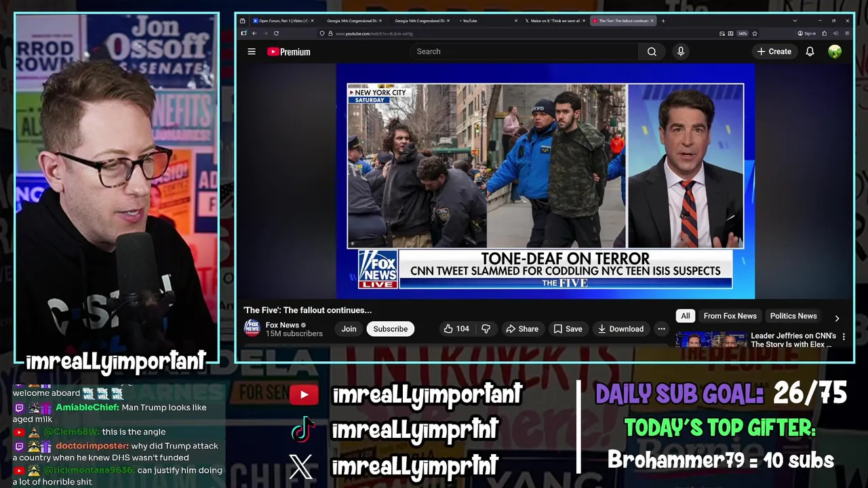Open the YouTube hamburger guide menu
The width and height of the screenshot is (868, 488).
point(252,52)
